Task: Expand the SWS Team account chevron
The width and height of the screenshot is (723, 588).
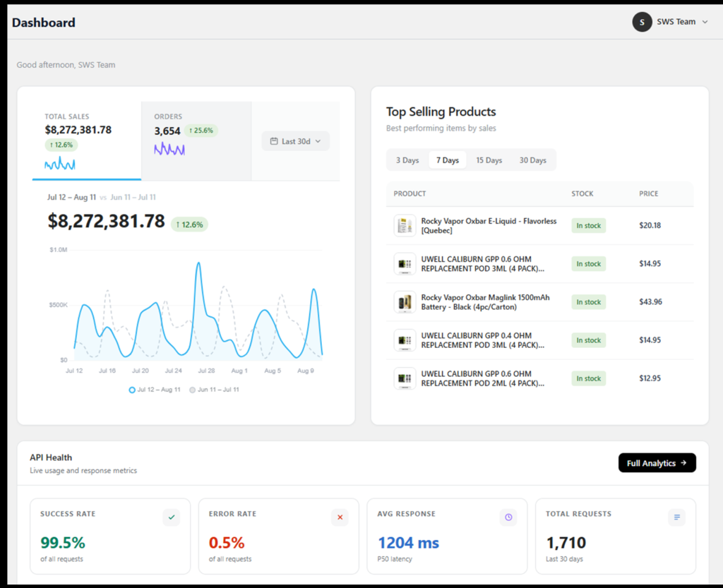Action: (x=705, y=22)
